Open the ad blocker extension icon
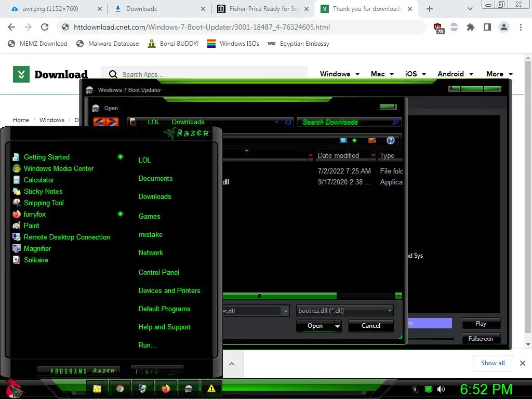 (x=438, y=28)
